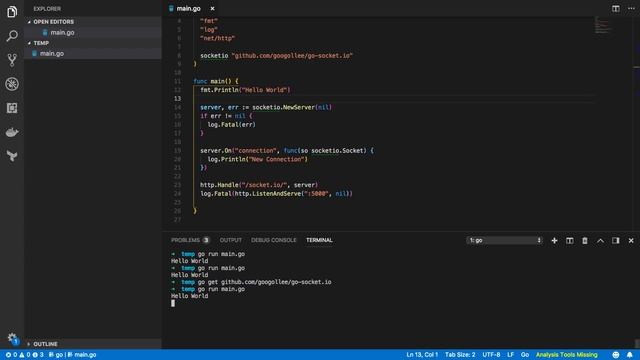This screenshot has width=640, height=360.
Task: Open the Docker view icon
Action: point(12,132)
